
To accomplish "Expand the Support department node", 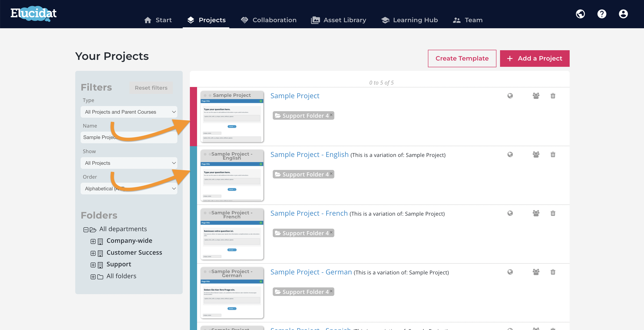I will [x=93, y=265].
